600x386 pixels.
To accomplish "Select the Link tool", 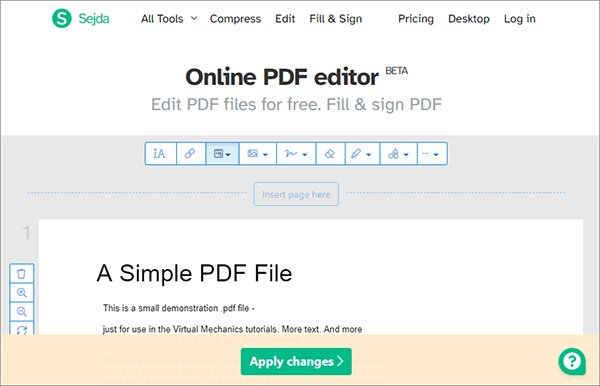I will pyautogui.click(x=191, y=154).
